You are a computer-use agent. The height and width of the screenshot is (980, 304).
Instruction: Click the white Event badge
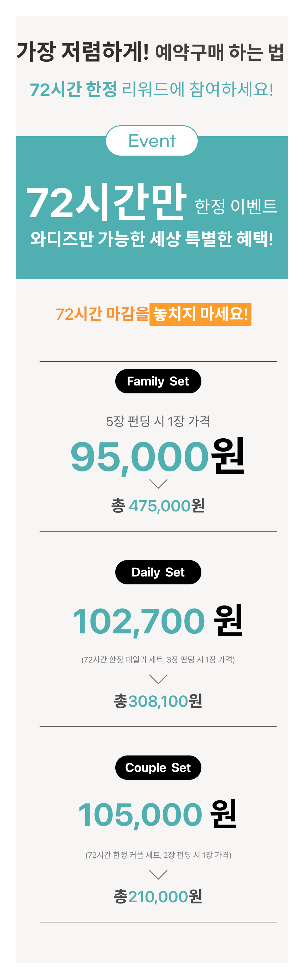pyautogui.click(x=152, y=141)
